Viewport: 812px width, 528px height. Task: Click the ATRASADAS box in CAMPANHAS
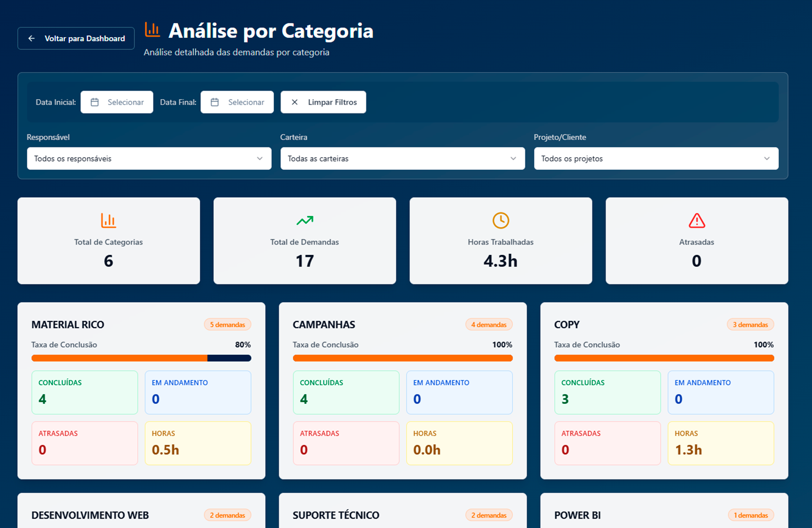[x=346, y=443]
